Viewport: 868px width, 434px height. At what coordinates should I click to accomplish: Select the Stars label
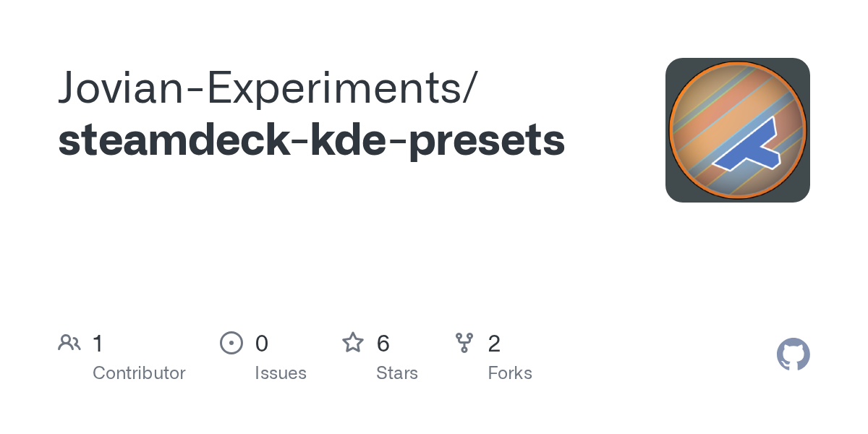(397, 373)
